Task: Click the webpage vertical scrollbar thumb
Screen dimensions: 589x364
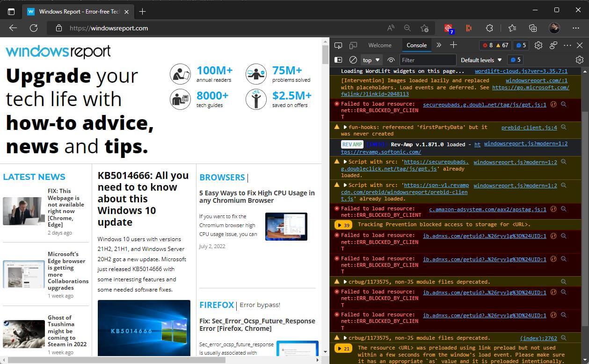Action: [325, 55]
